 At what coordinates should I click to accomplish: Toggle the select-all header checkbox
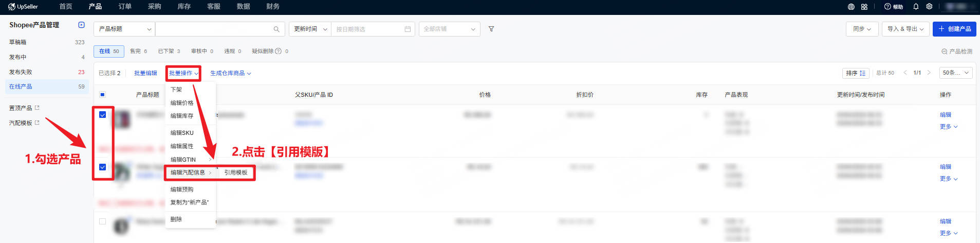point(102,95)
